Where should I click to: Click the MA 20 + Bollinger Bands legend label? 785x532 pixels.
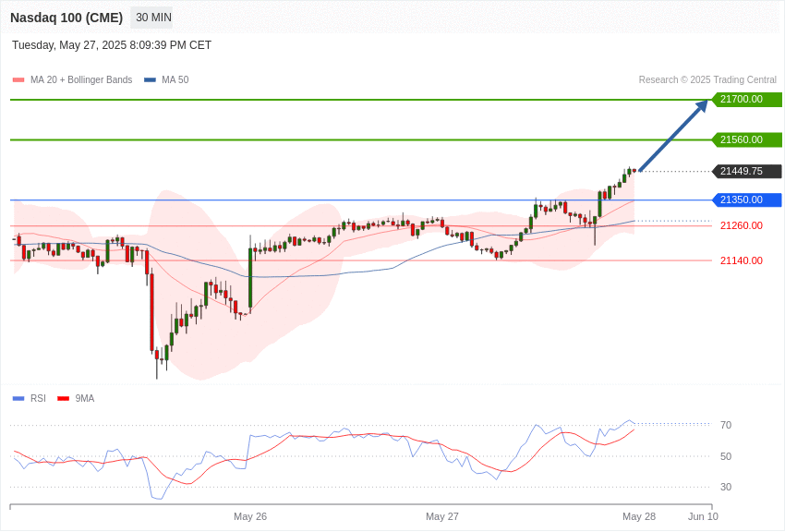[x=81, y=79]
